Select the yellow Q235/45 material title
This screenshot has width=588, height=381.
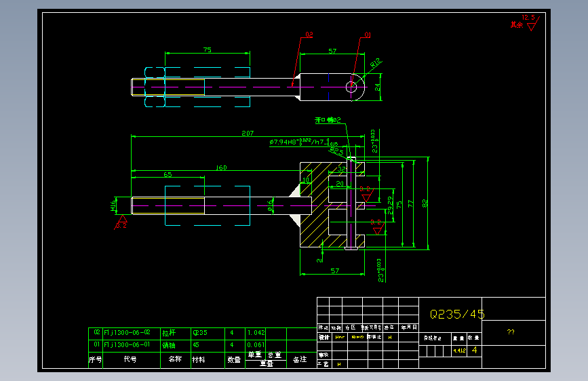(x=457, y=314)
